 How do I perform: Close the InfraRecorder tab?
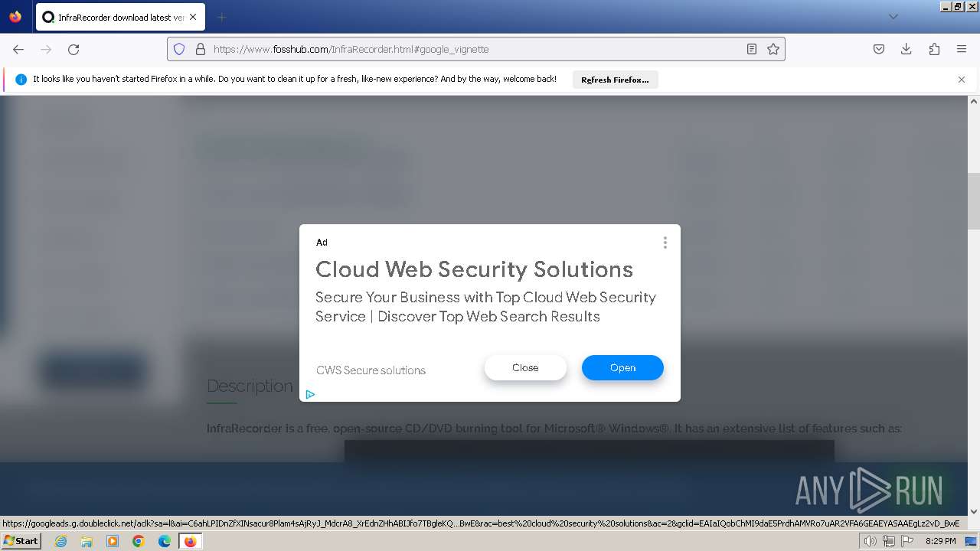(x=192, y=17)
